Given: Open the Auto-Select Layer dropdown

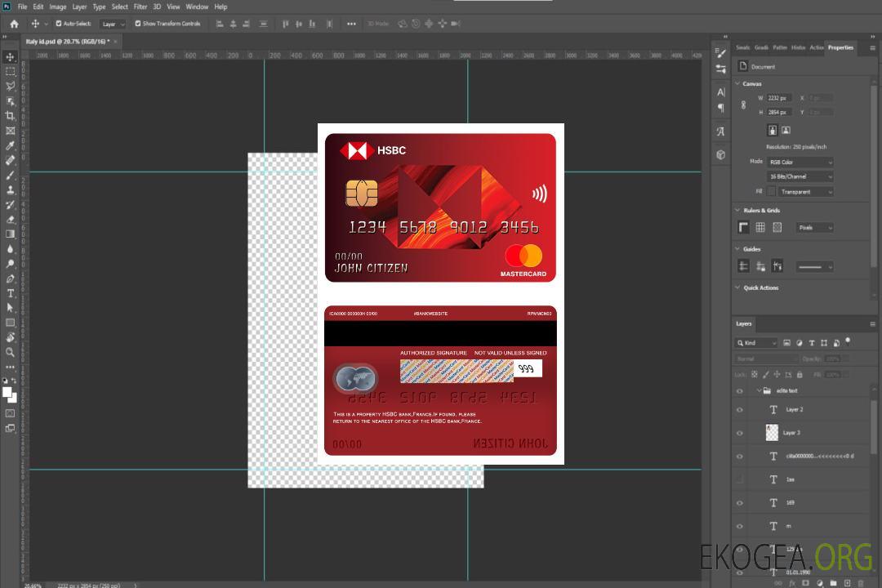Looking at the screenshot, I should 113,24.
